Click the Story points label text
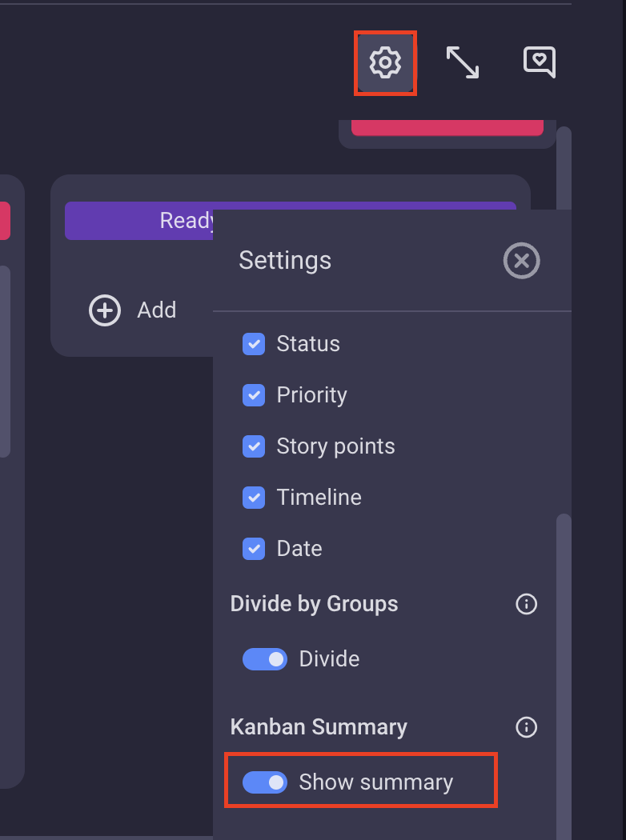This screenshot has width=626, height=840. pyautogui.click(x=335, y=446)
